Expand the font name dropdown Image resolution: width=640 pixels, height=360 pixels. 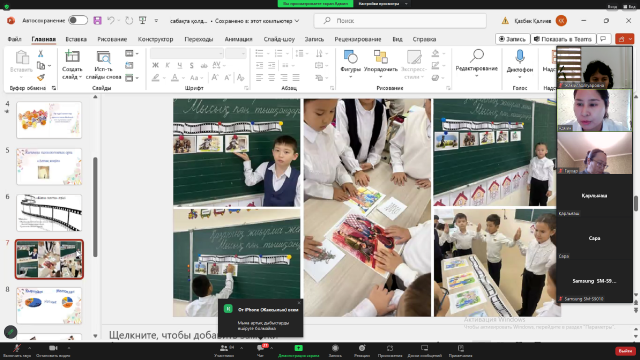(221, 53)
